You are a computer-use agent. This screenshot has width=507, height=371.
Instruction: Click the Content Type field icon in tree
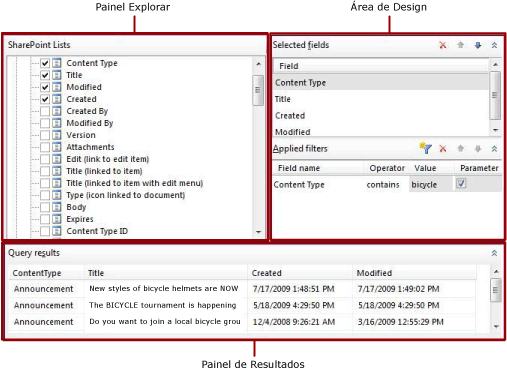click(57, 63)
